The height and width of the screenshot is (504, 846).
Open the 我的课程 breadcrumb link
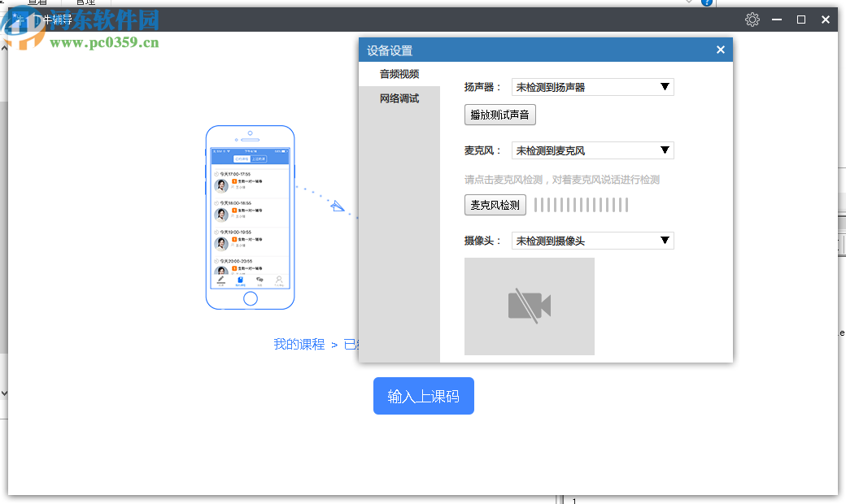(x=299, y=344)
